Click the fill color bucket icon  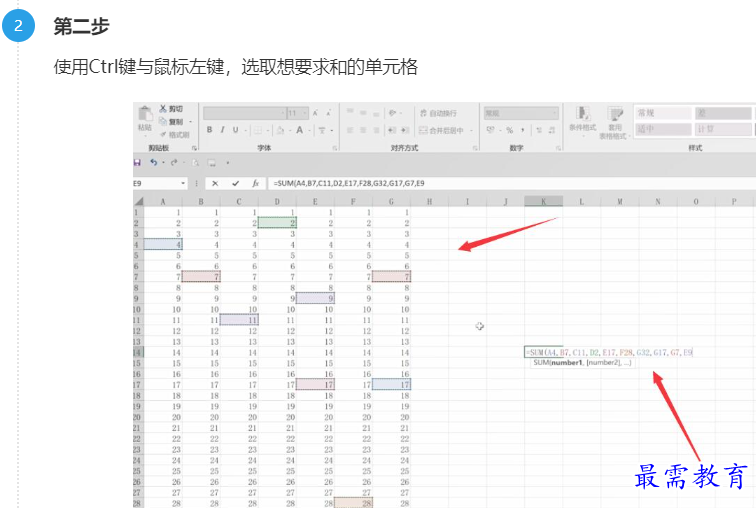[281, 130]
